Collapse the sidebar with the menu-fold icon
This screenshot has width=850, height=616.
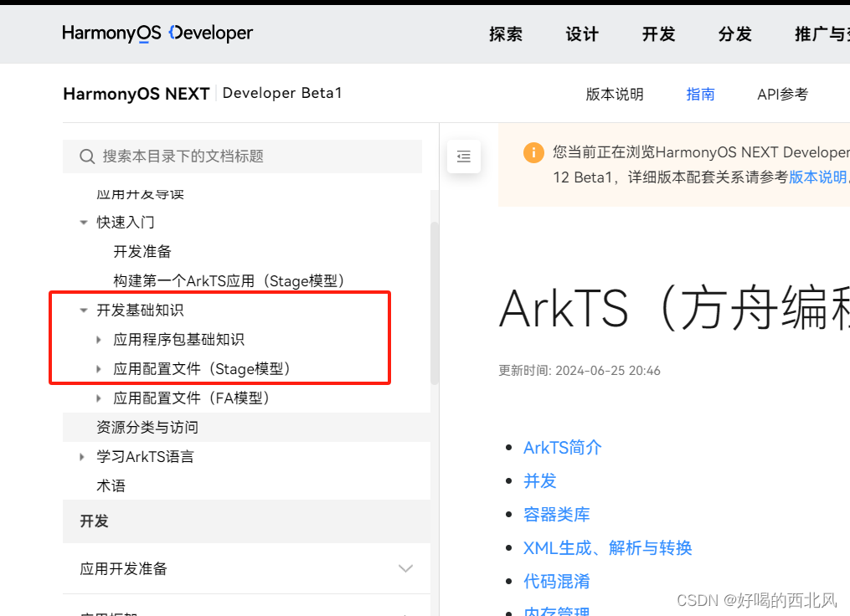point(463,157)
